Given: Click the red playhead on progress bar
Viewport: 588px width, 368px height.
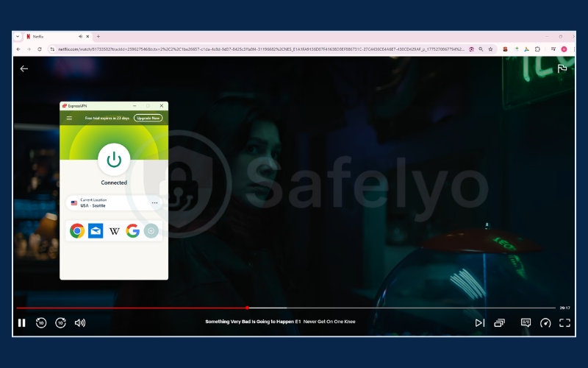Looking at the screenshot, I should [x=247, y=308].
